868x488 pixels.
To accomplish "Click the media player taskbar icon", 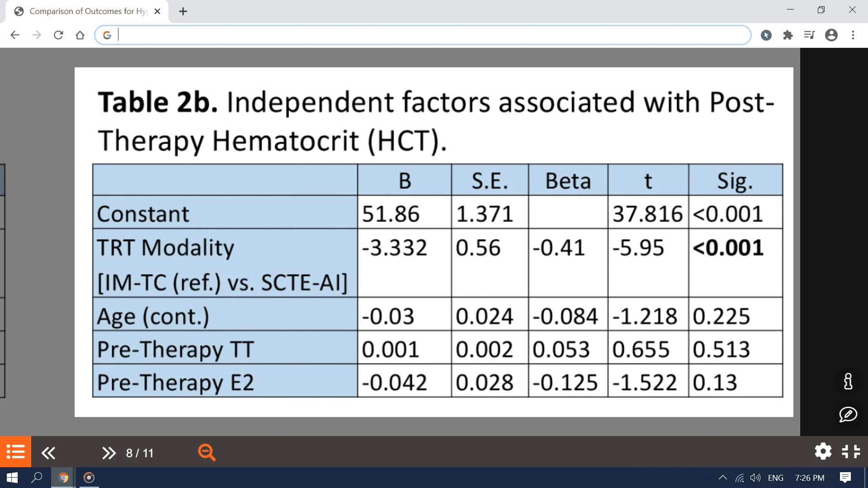I will 89,478.
